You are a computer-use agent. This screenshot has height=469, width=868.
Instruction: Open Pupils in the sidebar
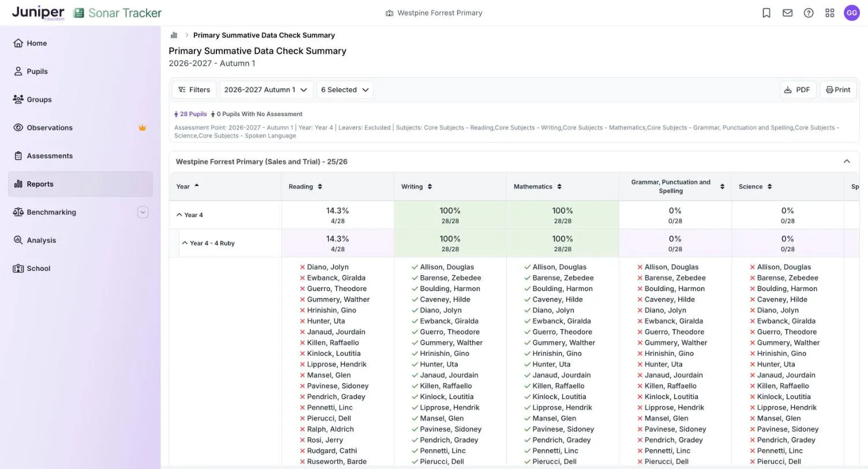click(x=80, y=72)
